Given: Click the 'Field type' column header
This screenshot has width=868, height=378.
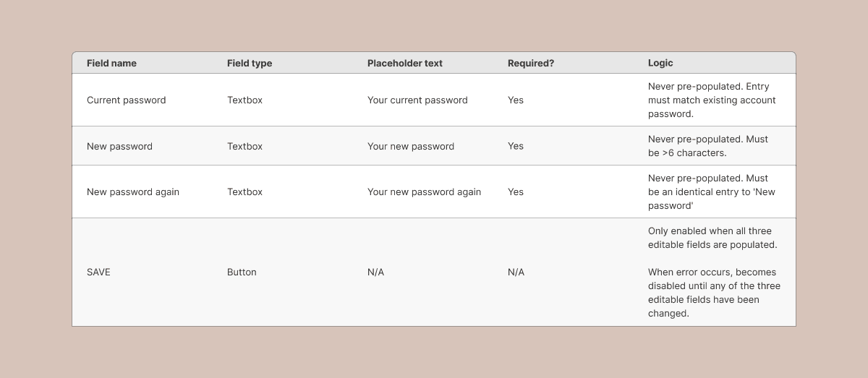Looking at the screenshot, I should (x=250, y=63).
